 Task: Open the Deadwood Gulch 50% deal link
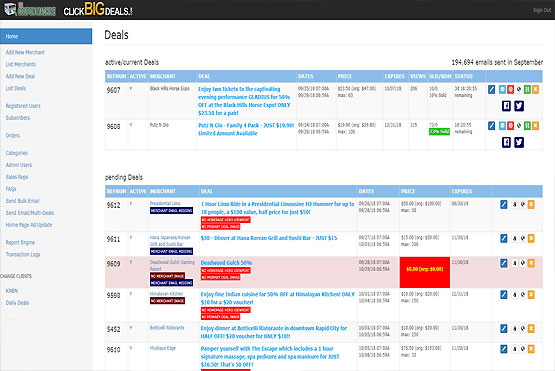tap(226, 263)
